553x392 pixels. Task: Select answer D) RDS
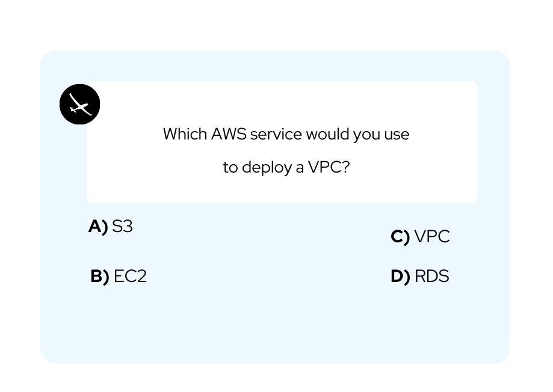click(x=419, y=276)
